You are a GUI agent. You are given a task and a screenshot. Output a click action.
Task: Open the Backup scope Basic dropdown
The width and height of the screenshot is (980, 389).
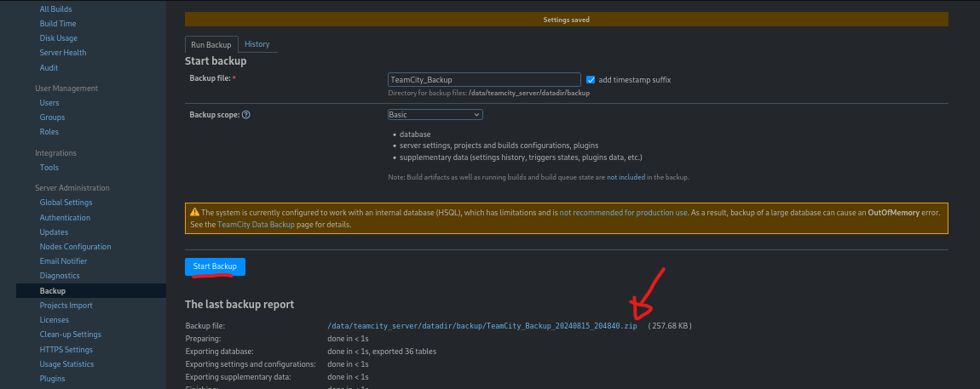(x=435, y=114)
